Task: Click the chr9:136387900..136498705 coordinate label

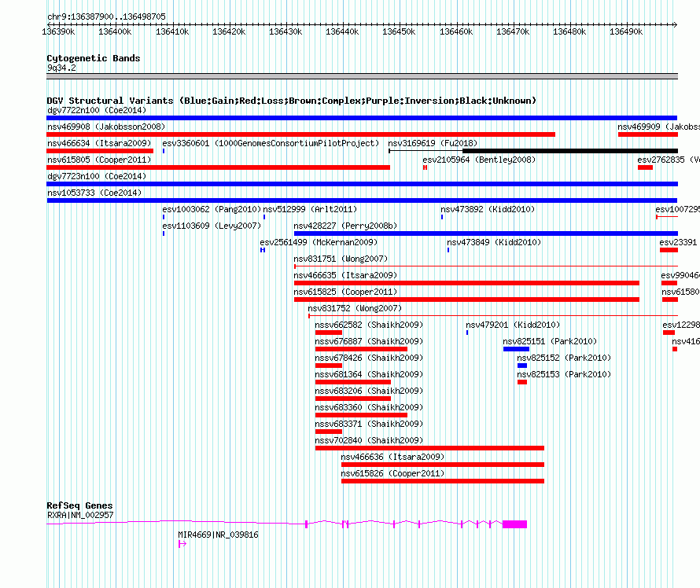Action: click(106, 17)
